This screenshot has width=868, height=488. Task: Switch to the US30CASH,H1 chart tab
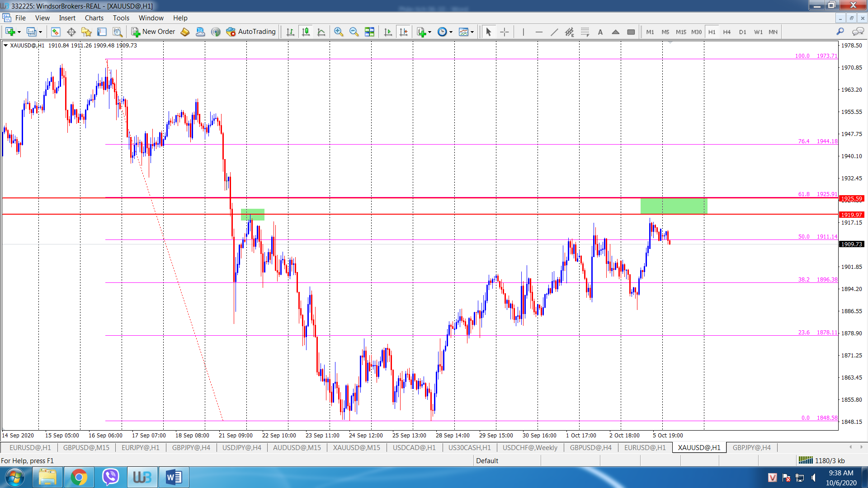click(x=469, y=447)
